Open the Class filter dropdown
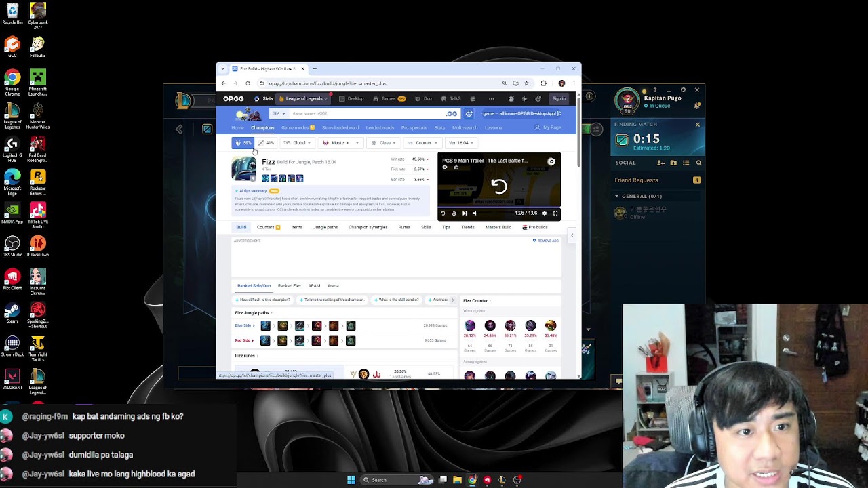 [383, 143]
